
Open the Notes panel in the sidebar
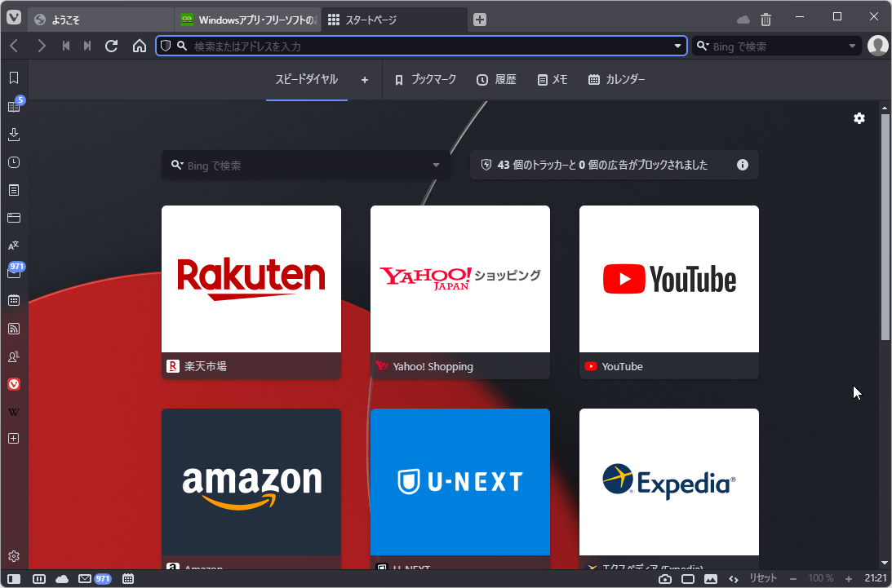point(13,189)
